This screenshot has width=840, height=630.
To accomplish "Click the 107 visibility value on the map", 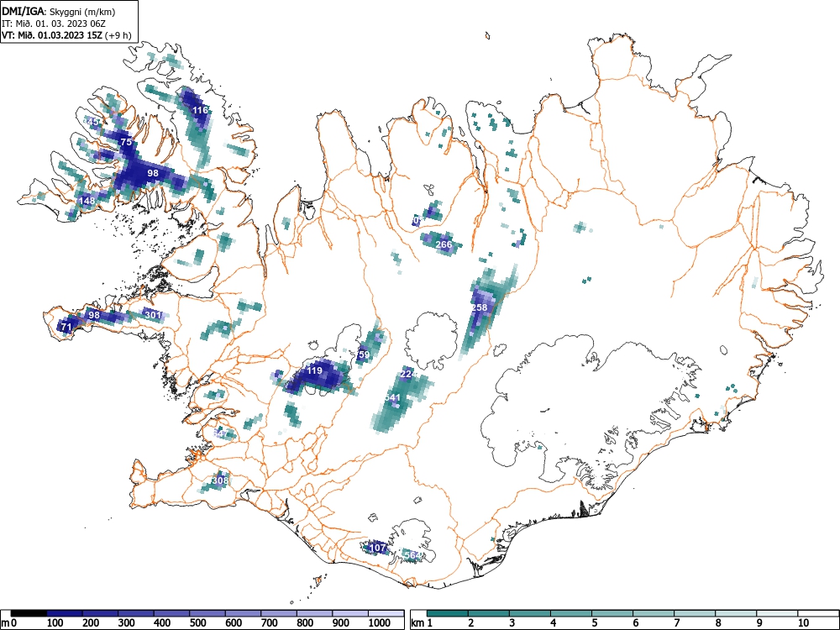I will point(378,548).
